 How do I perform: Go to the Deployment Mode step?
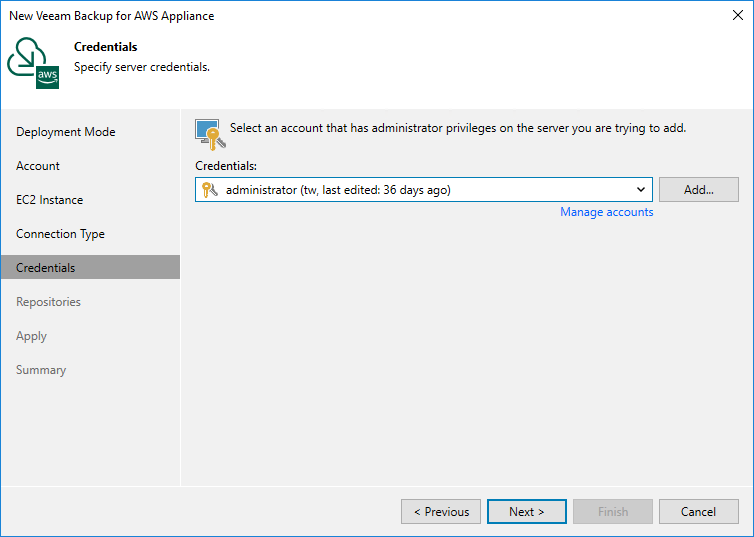(66, 132)
